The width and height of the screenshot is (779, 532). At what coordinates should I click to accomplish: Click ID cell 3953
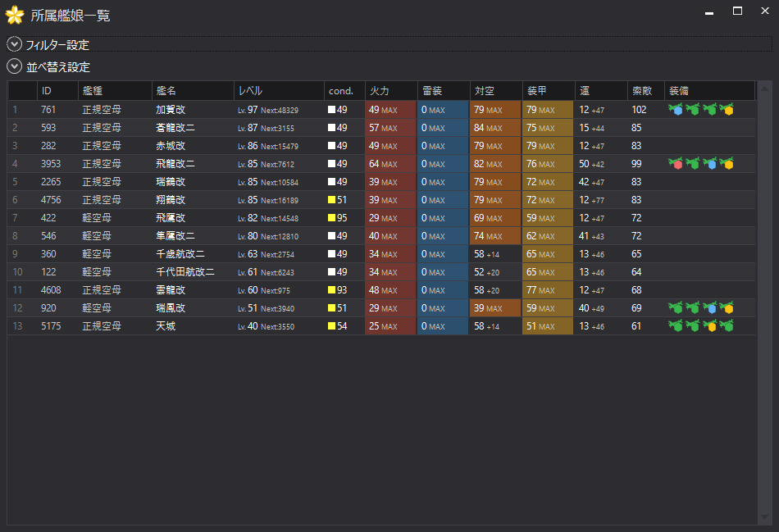(51, 163)
